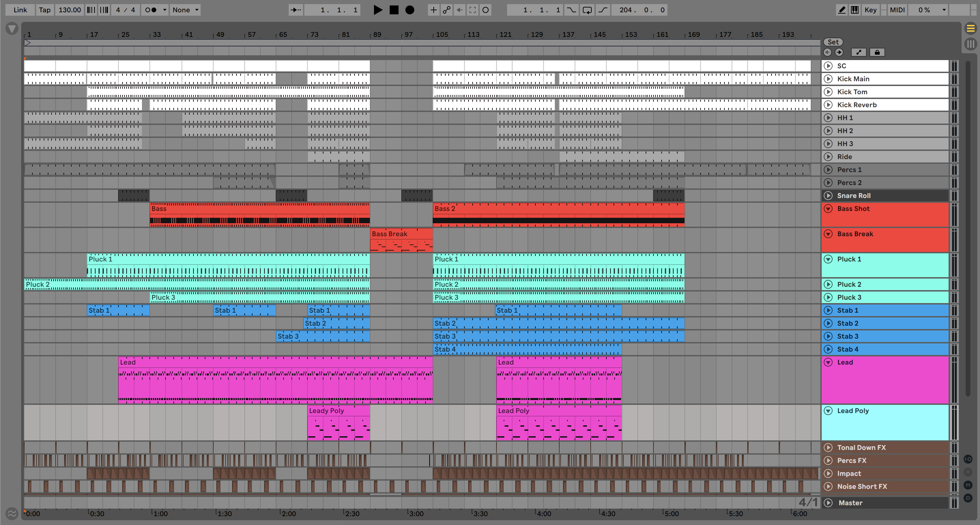980x525 pixels.
Task: Unfold the Master track
Action: pos(828,503)
